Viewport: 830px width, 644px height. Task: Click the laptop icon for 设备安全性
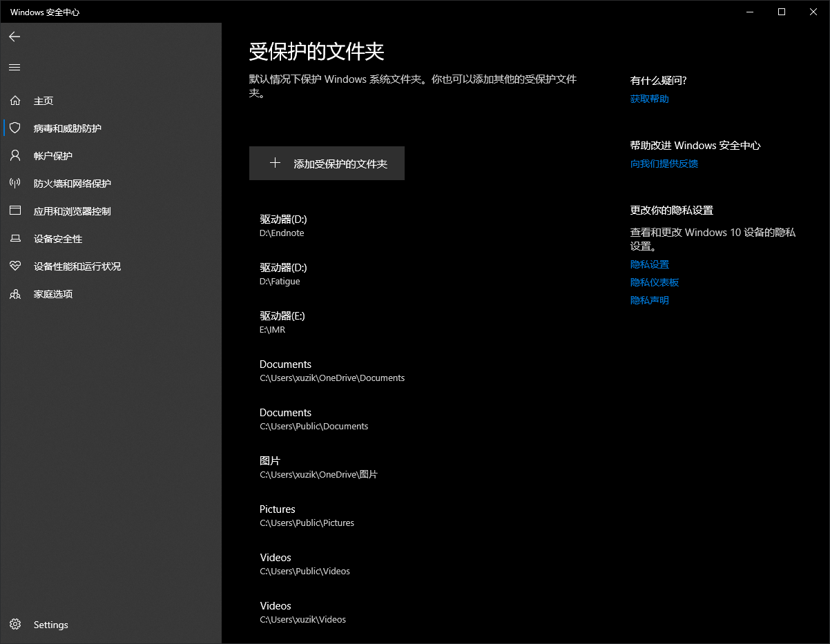pyautogui.click(x=15, y=239)
